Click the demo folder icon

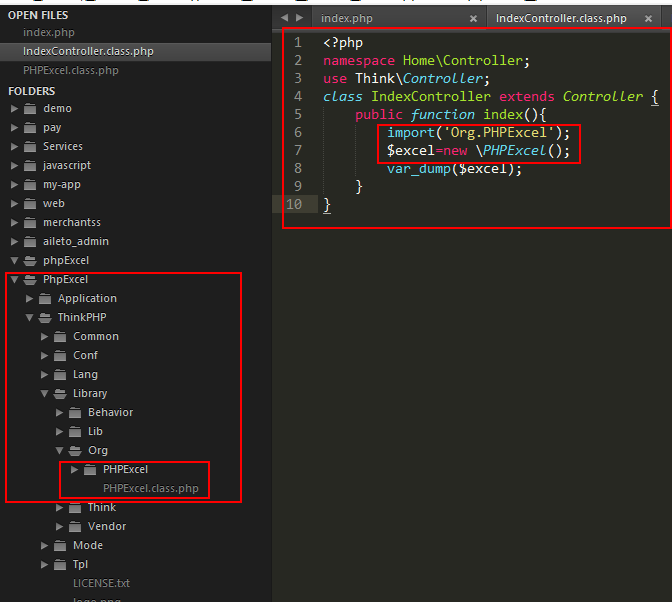(x=30, y=109)
